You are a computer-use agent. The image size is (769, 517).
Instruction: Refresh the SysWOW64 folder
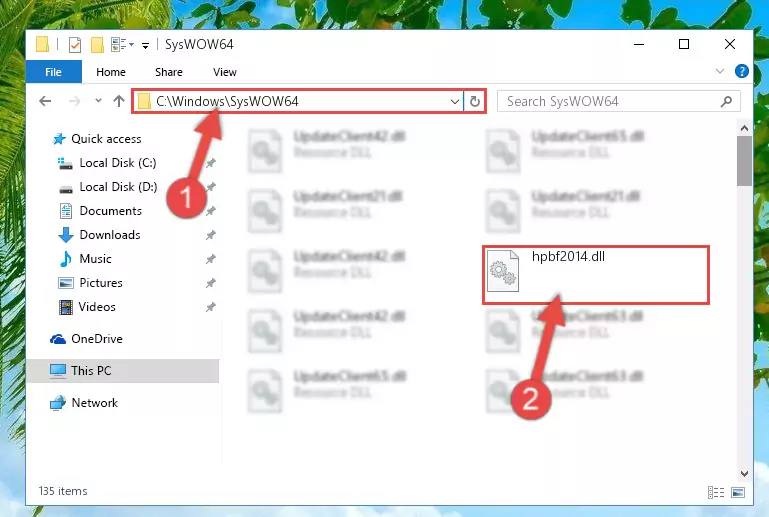(474, 102)
